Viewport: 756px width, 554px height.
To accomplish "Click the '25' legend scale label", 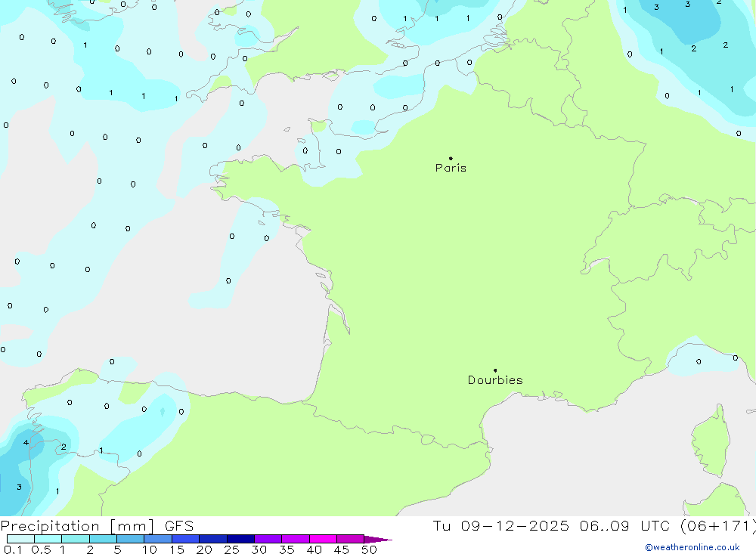I will [231, 549].
